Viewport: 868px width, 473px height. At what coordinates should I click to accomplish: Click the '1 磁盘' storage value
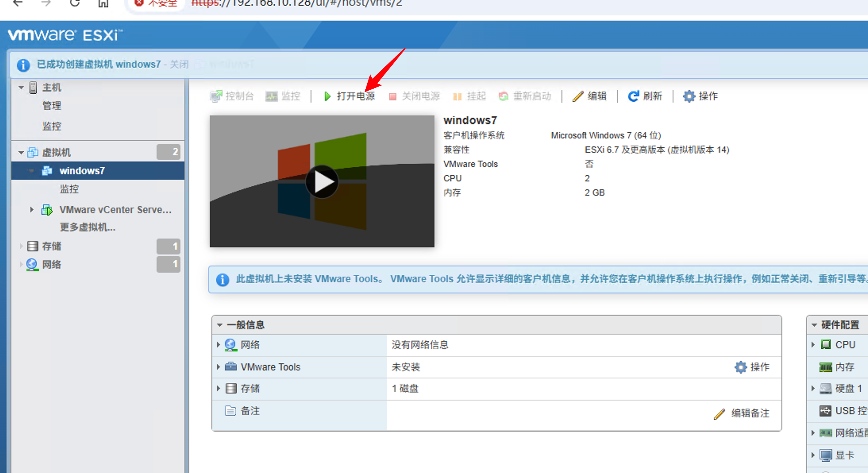(x=405, y=388)
